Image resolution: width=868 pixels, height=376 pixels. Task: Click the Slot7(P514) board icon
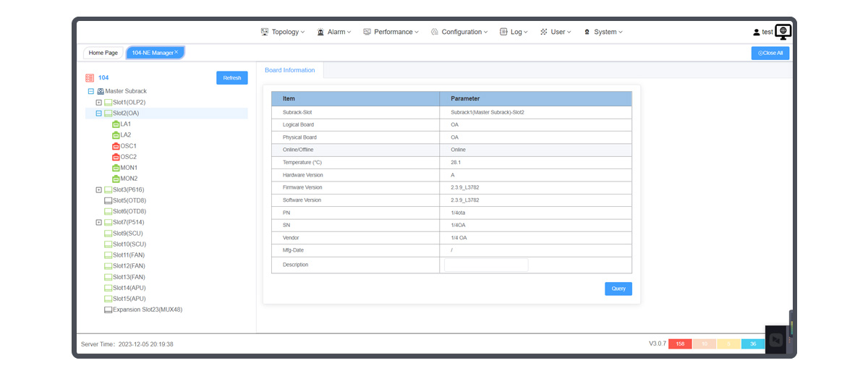click(x=109, y=222)
